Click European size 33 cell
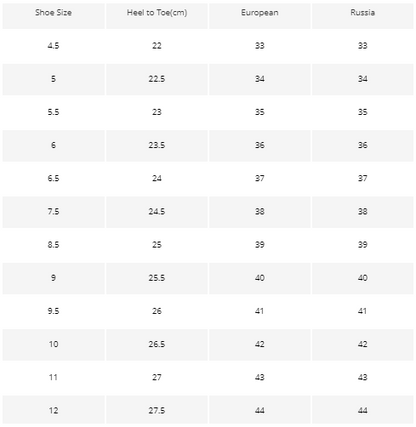This screenshot has height=427, width=416. tap(260, 46)
